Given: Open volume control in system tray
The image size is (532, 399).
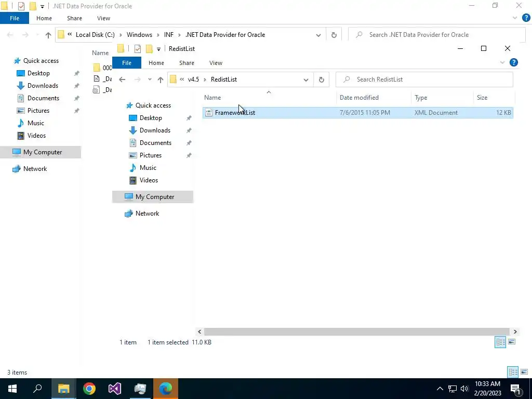Looking at the screenshot, I should pyautogui.click(x=464, y=389).
